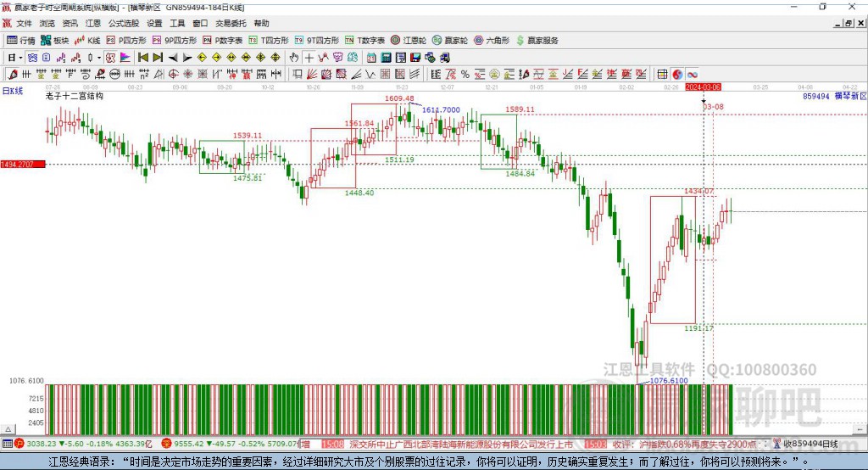
Task: Open the calculator icon
Action: (x=386, y=58)
